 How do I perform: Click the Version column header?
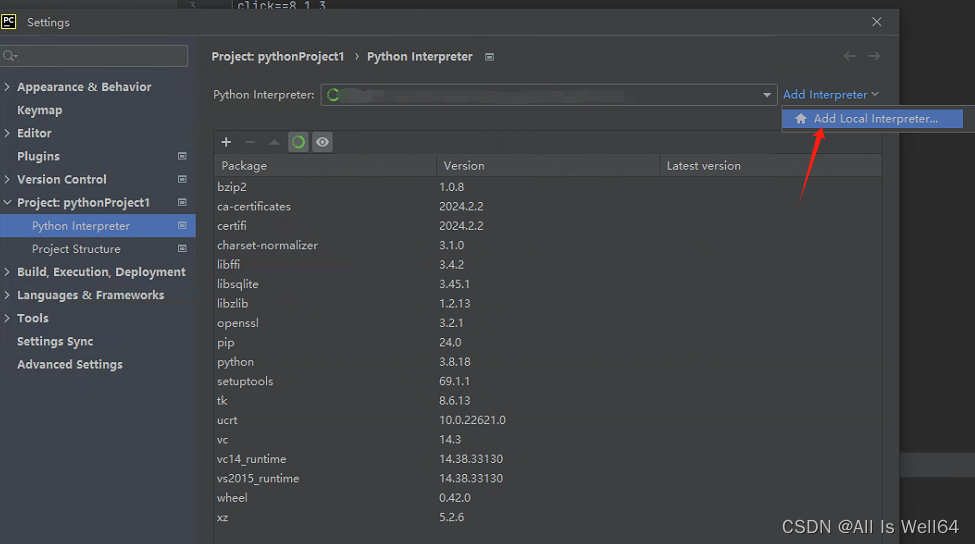point(548,166)
